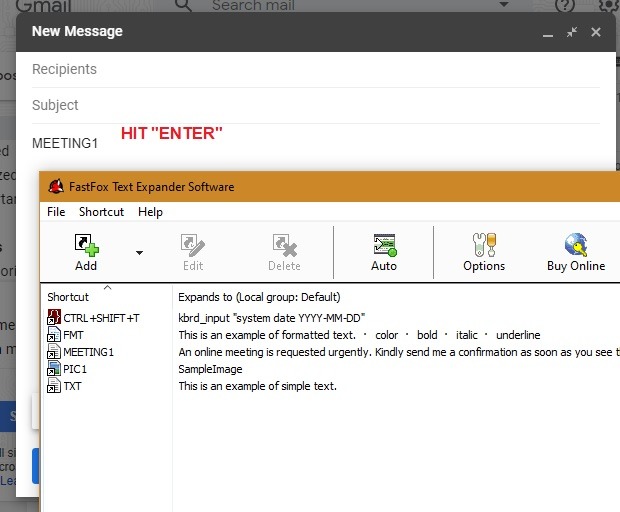Open the Shortcut menu
This screenshot has width=620, height=512.
click(101, 212)
